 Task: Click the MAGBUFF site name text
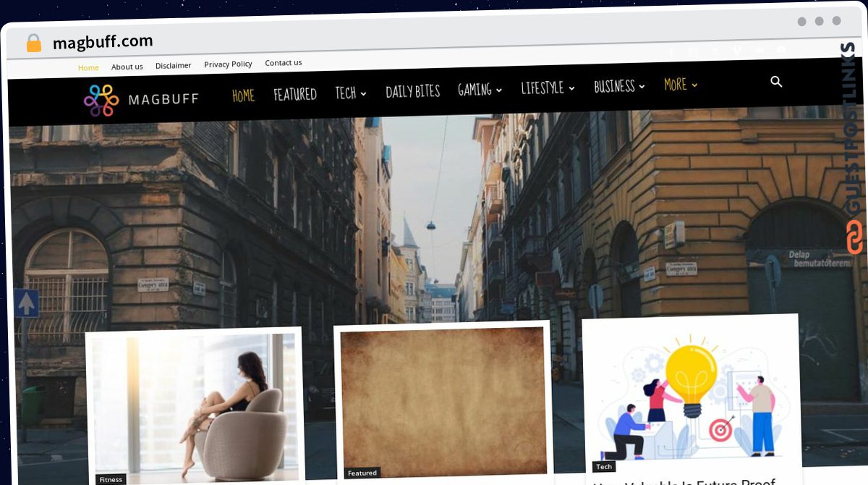(163, 99)
